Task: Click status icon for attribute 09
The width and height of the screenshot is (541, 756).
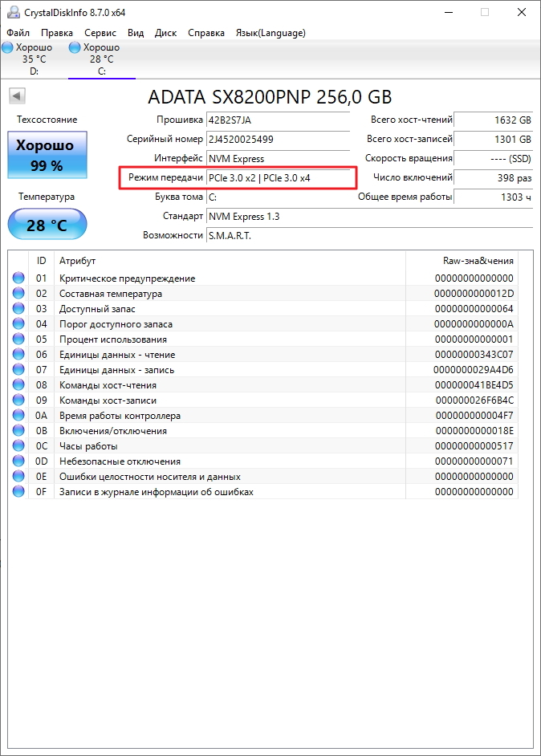Action: (x=18, y=400)
